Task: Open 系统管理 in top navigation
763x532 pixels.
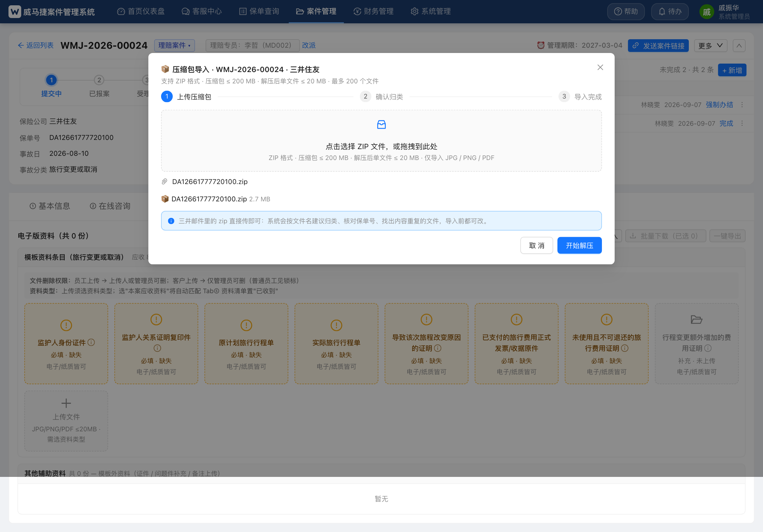Action: click(431, 12)
